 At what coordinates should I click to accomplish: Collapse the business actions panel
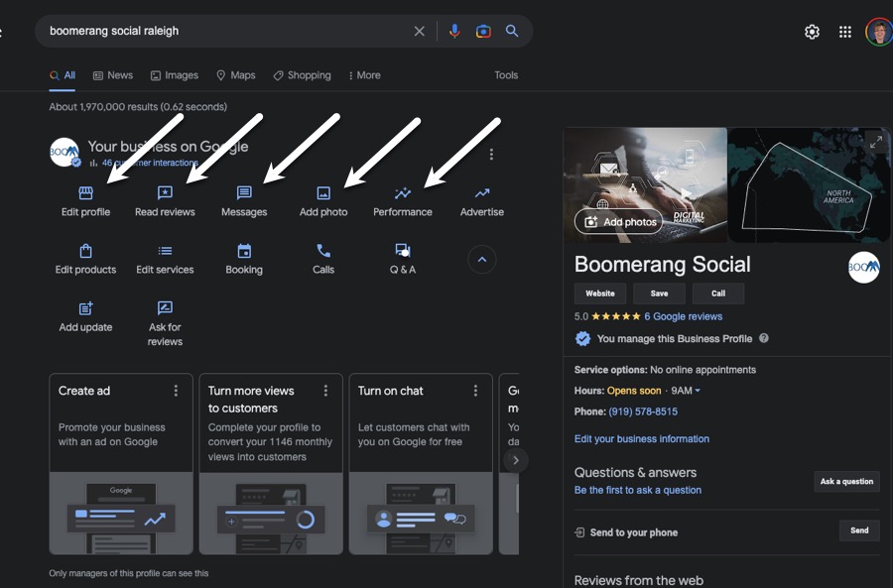pos(482,260)
